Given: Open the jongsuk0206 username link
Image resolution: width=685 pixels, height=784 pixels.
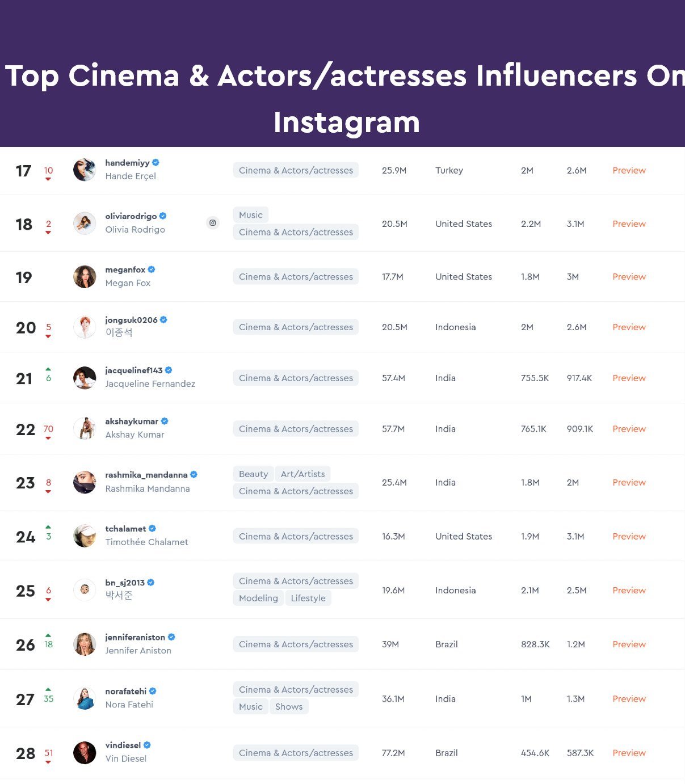Looking at the screenshot, I should tap(131, 320).
